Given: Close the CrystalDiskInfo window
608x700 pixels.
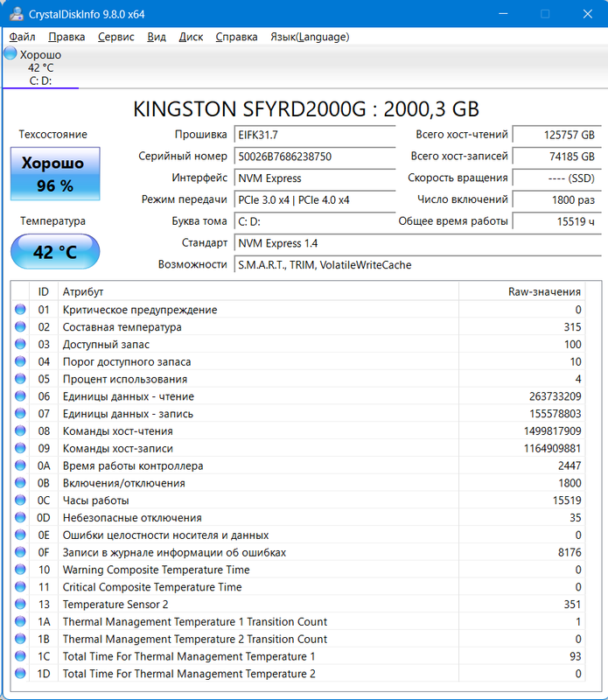Looking at the screenshot, I should pos(588,14).
